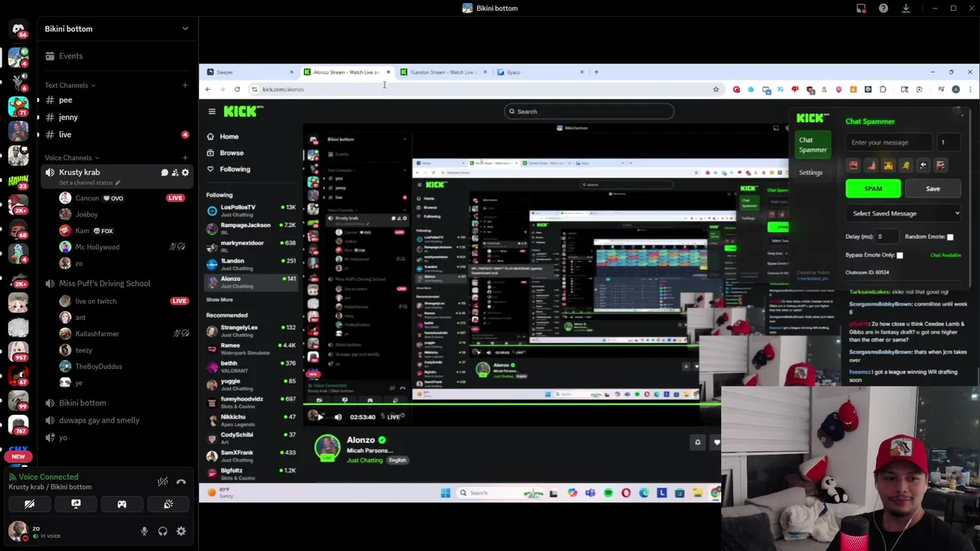The width and height of the screenshot is (980, 551).
Task: Switch to 1Landon Stream browser tab
Action: 443,73
